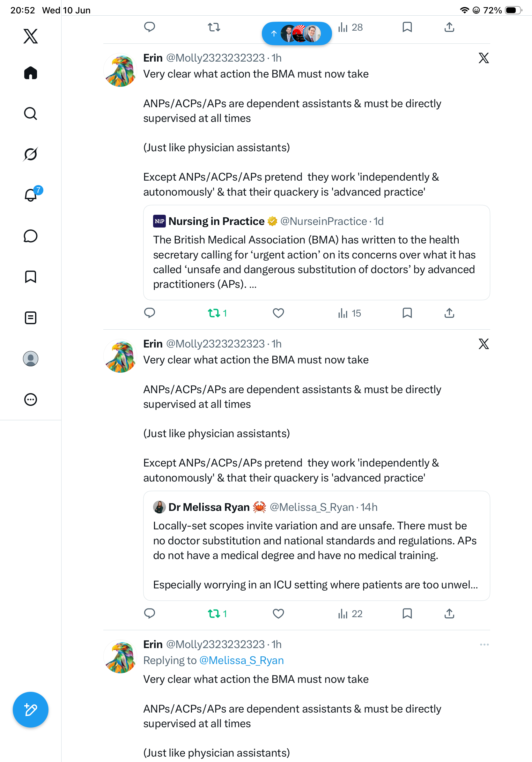Open share menu on Dr Melissa Ryan quote post

(x=449, y=614)
